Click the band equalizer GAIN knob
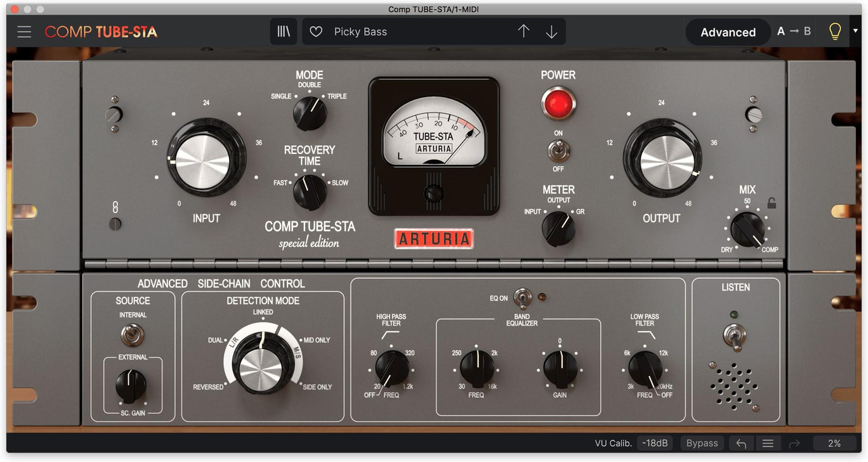Viewport: 868px width, 462px height. point(560,368)
